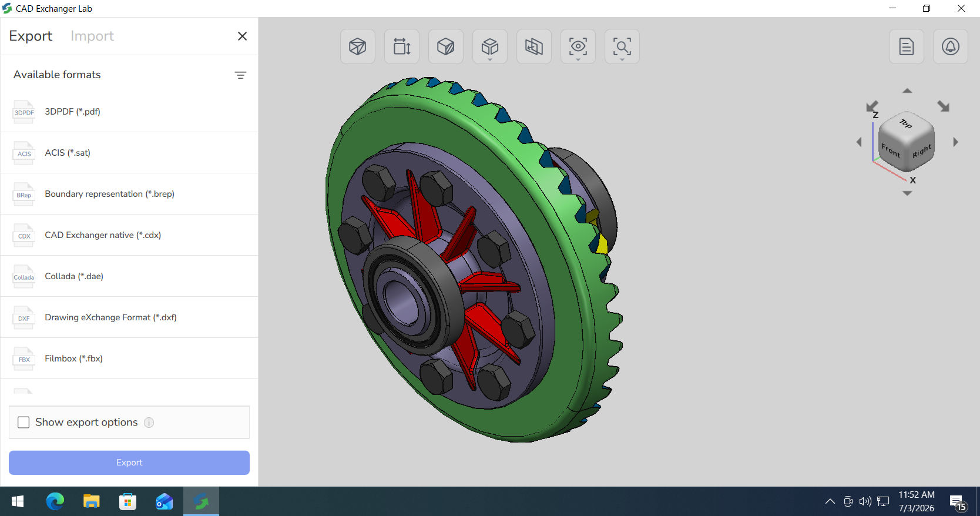Rotate view left with left arrow
Screen dimensions: 980x516
point(859,142)
